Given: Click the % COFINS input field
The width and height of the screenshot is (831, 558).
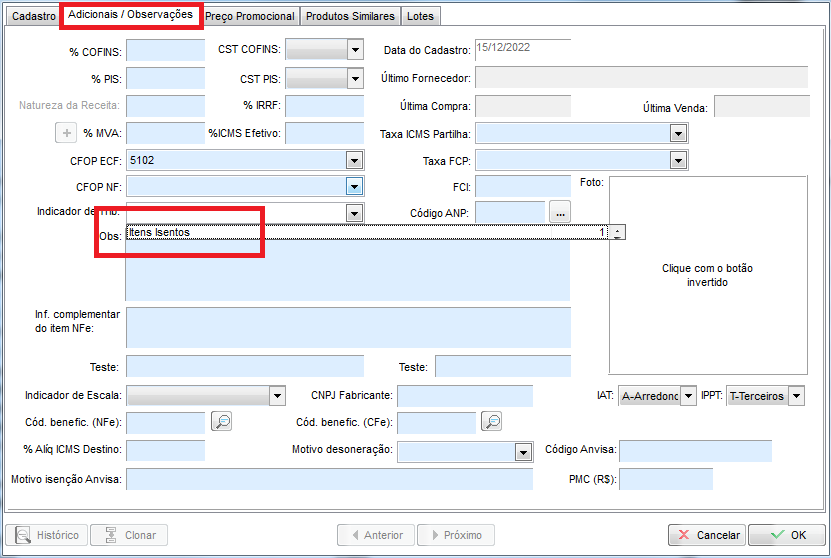Looking at the screenshot, I should 165,51.
